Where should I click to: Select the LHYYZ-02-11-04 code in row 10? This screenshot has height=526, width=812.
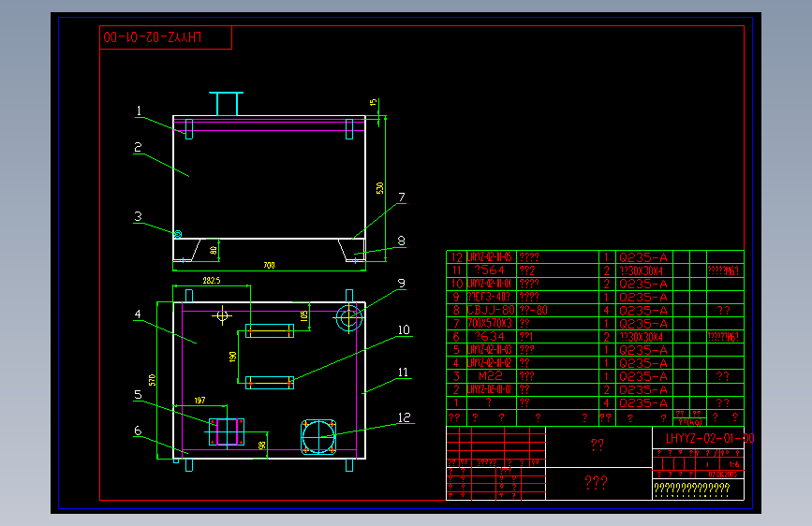click(489, 284)
